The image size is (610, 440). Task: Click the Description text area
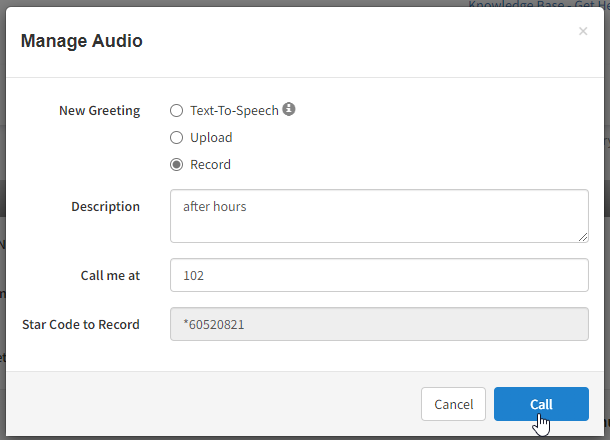(x=379, y=216)
